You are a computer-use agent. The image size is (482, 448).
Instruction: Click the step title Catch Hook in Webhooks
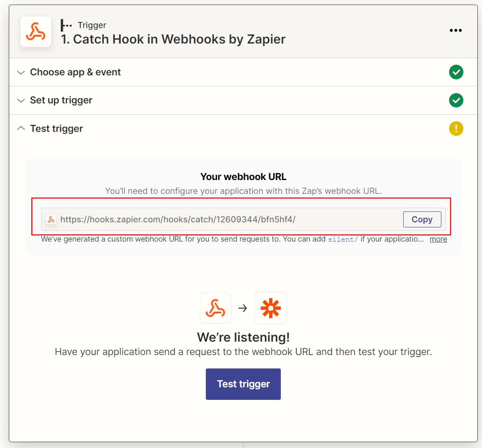[x=173, y=39]
